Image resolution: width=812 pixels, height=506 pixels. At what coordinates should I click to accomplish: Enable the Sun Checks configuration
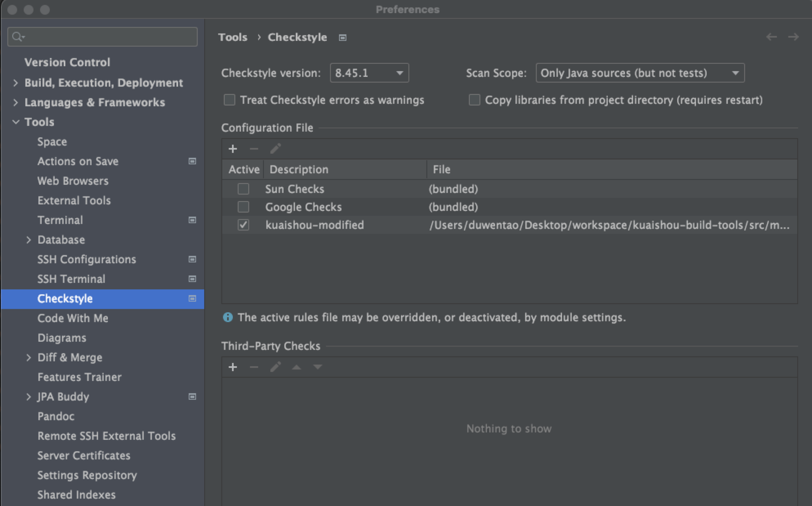[243, 189]
